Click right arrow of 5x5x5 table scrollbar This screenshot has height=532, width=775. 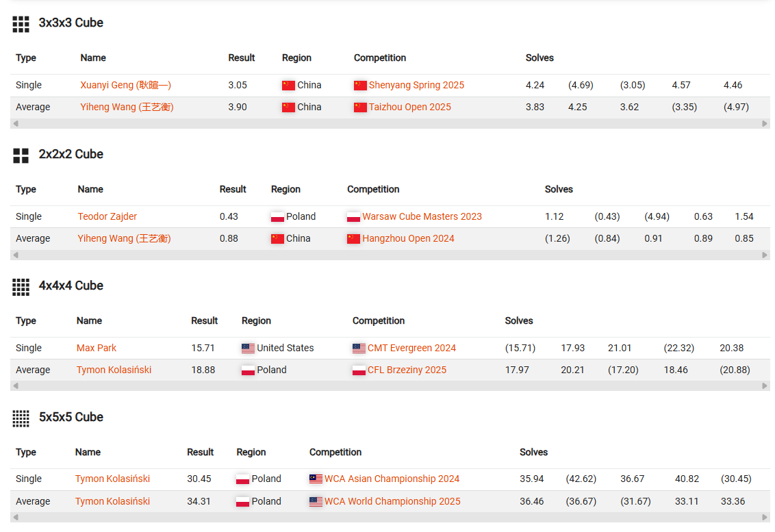(x=765, y=517)
